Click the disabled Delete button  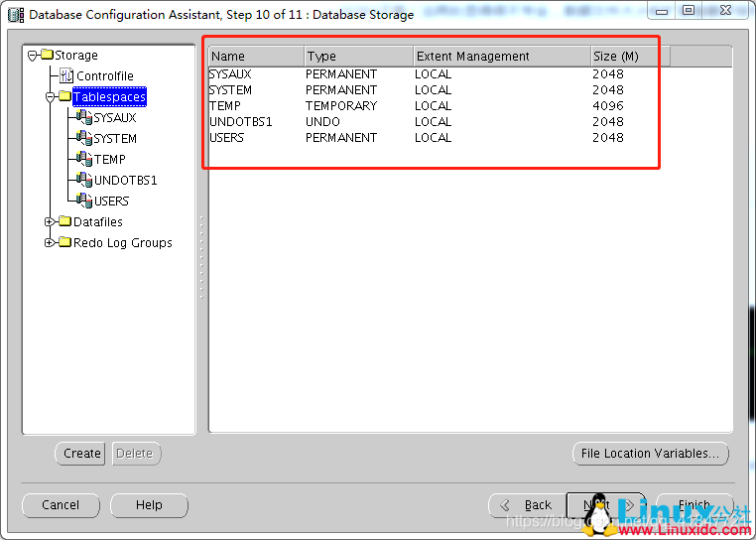[x=137, y=454]
